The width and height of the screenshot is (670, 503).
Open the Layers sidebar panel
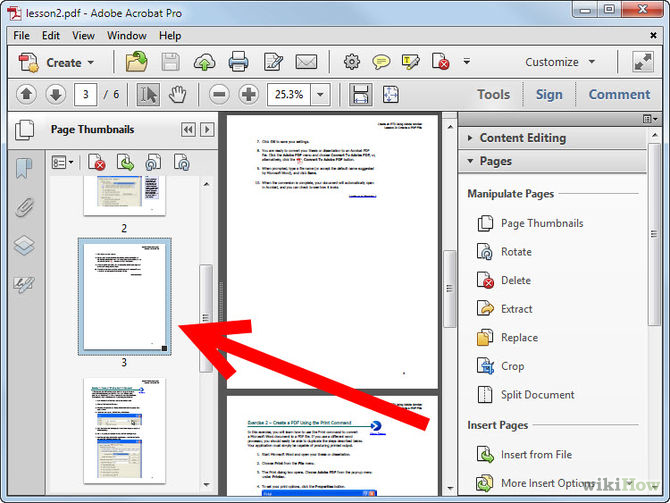[x=24, y=245]
